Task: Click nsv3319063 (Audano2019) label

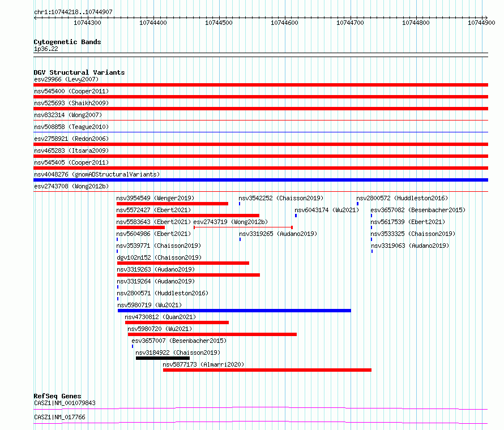Action: pyautogui.click(x=410, y=246)
